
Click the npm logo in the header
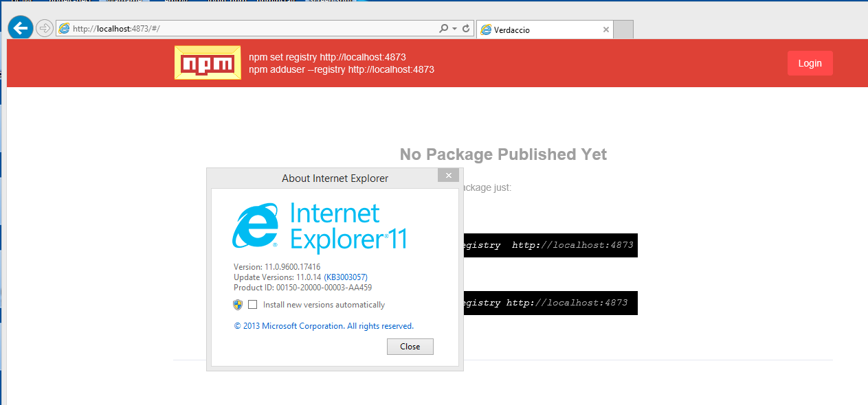tap(208, 63)
